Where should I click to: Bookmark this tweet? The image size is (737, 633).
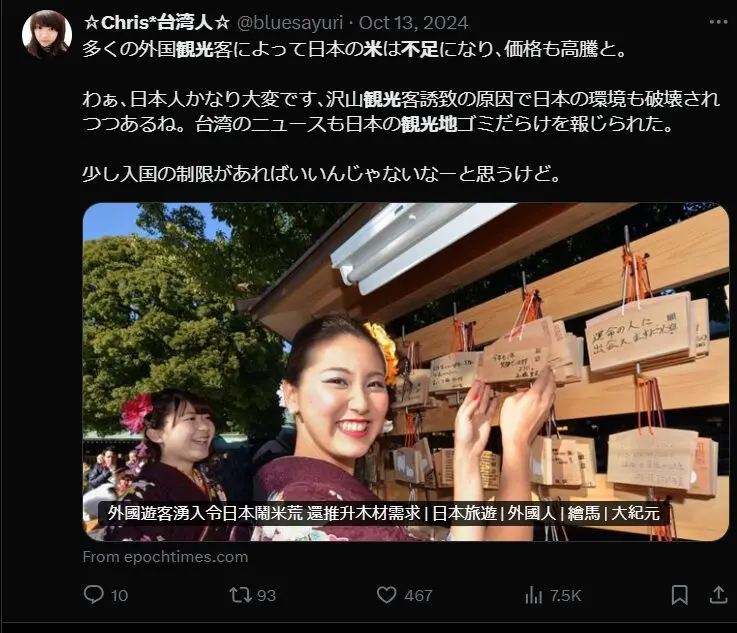(x=680, y=595)
